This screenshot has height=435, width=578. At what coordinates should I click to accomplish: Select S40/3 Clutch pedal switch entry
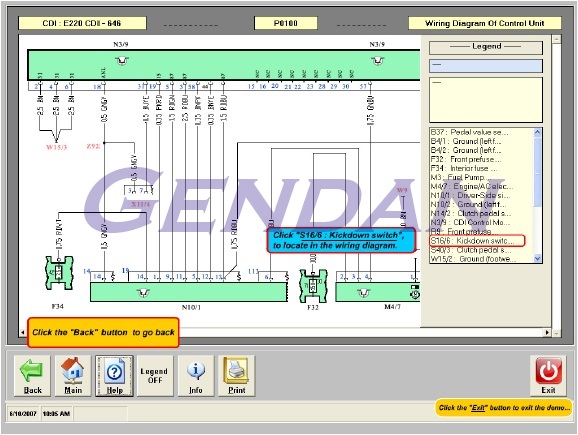pos(471,250)
